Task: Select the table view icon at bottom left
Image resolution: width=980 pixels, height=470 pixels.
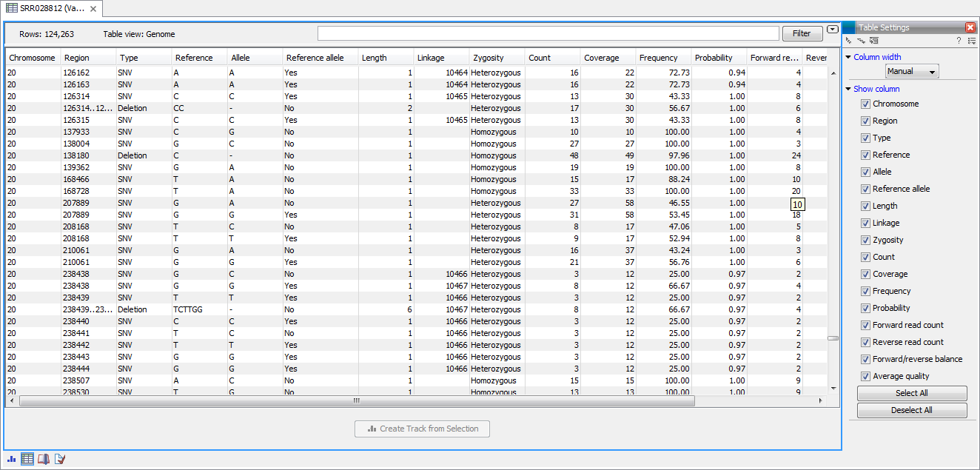Action: pyautogui.click(x=27, y=459)
